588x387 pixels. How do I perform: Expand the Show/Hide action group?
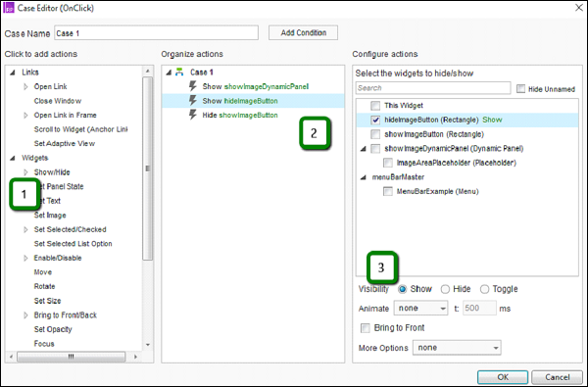pyautogui.click(x=25, y=172)
